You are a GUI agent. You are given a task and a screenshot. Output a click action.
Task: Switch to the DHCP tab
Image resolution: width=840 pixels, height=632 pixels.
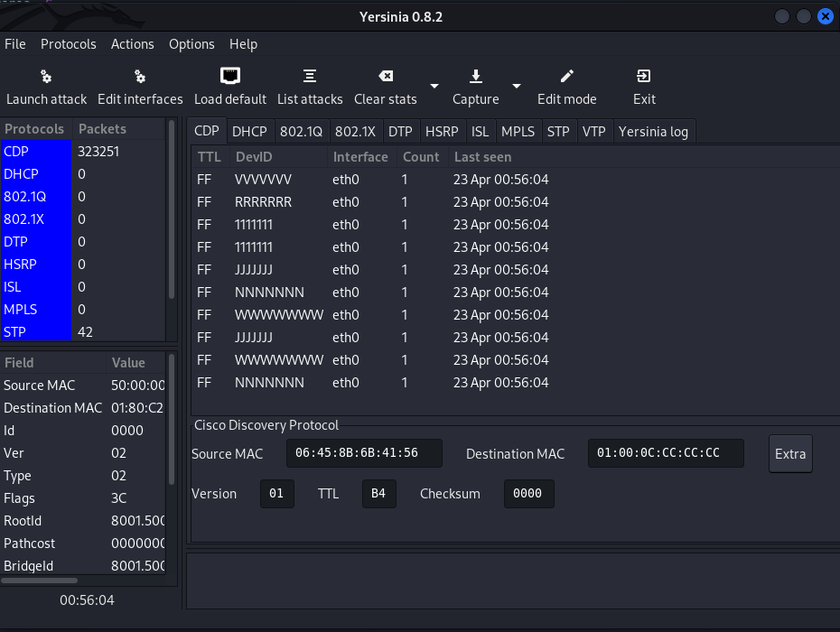(x=249, y=132)
